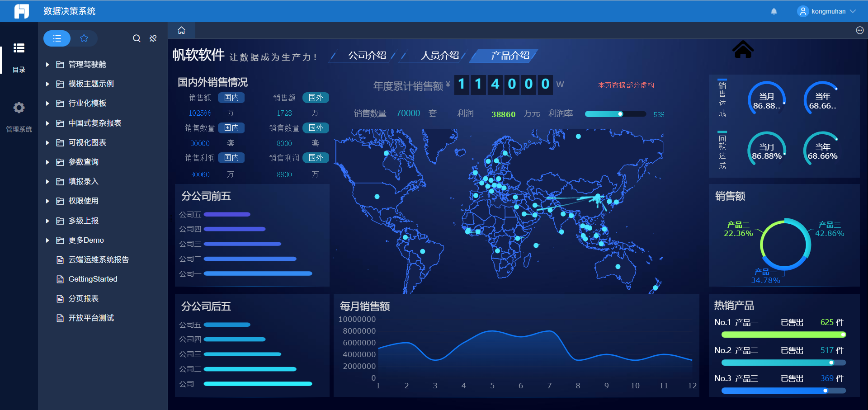Viewport: 868px width, 410px height.
Task: Switch to the list view toggle
Action: pyautogui.click(x=57, y=38)
